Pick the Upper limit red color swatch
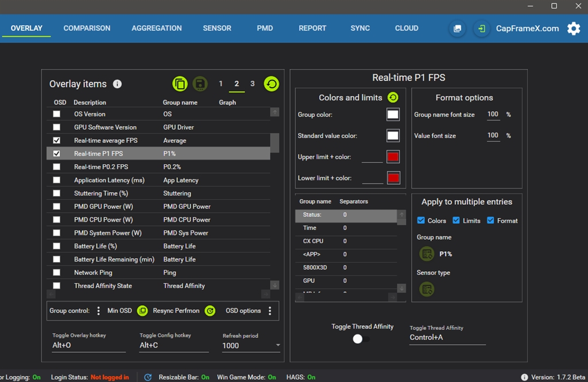The image size is (588, 382). [x=393, y=157]
